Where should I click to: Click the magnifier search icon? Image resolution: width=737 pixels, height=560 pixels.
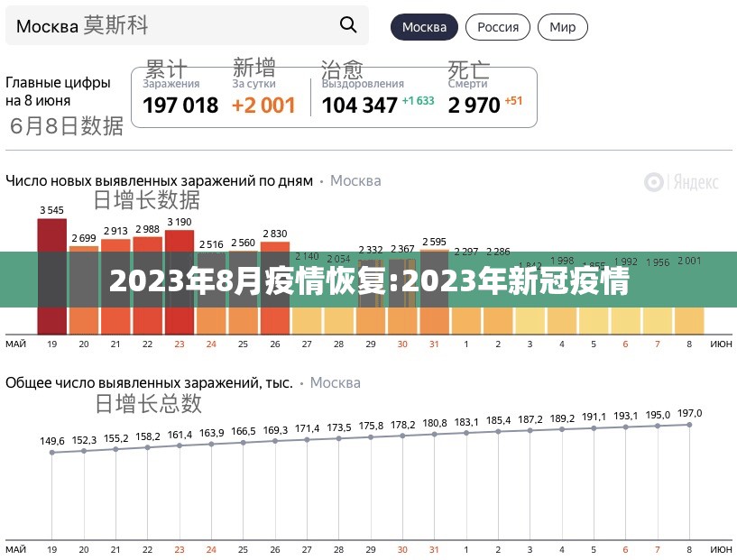tap(348, 24)
